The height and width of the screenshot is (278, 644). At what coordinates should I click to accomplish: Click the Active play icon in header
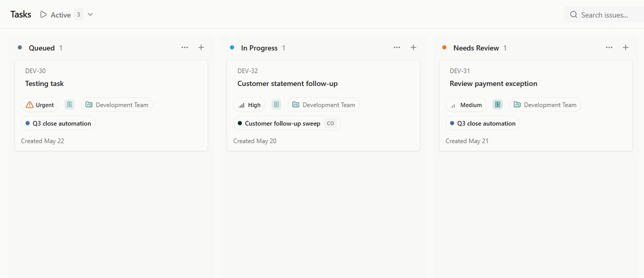44,14
